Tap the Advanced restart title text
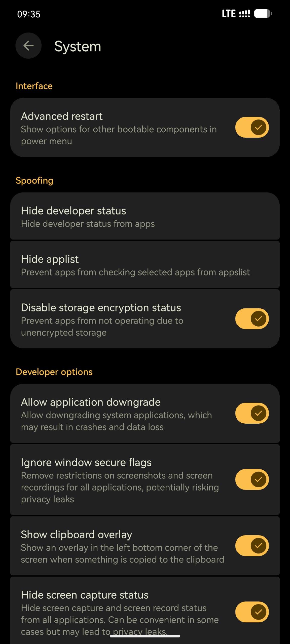The width and height of the screenshot is (290, 644). [x=62, y=116]
